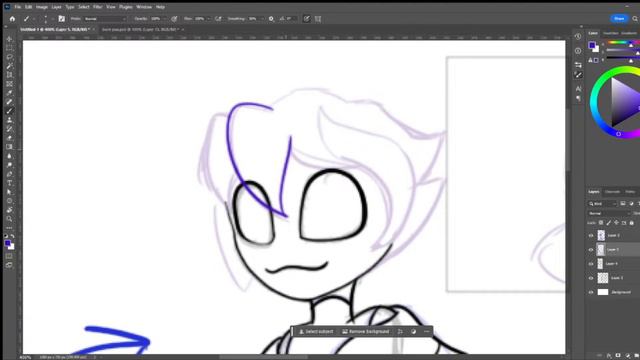Click the Background layer thumbnail
This screenshot has height=360, width=640.
(x=603, y=292)
